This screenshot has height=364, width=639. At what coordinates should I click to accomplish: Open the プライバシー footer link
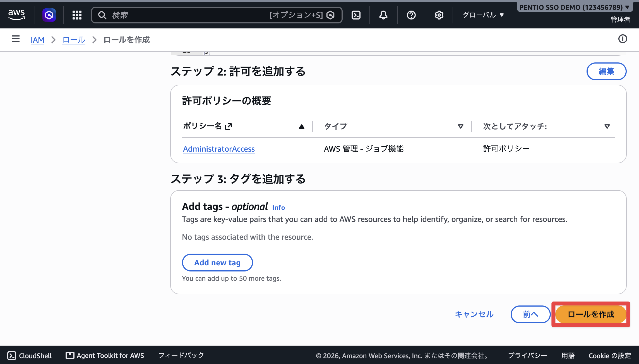[527, 356]
